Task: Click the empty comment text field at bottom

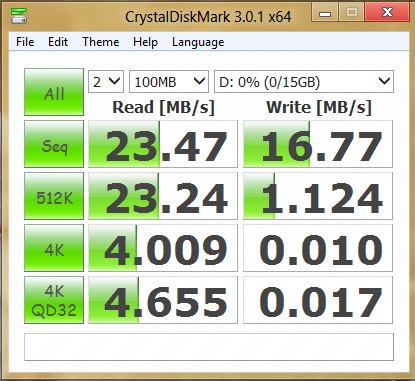Action: pos(209,347)
